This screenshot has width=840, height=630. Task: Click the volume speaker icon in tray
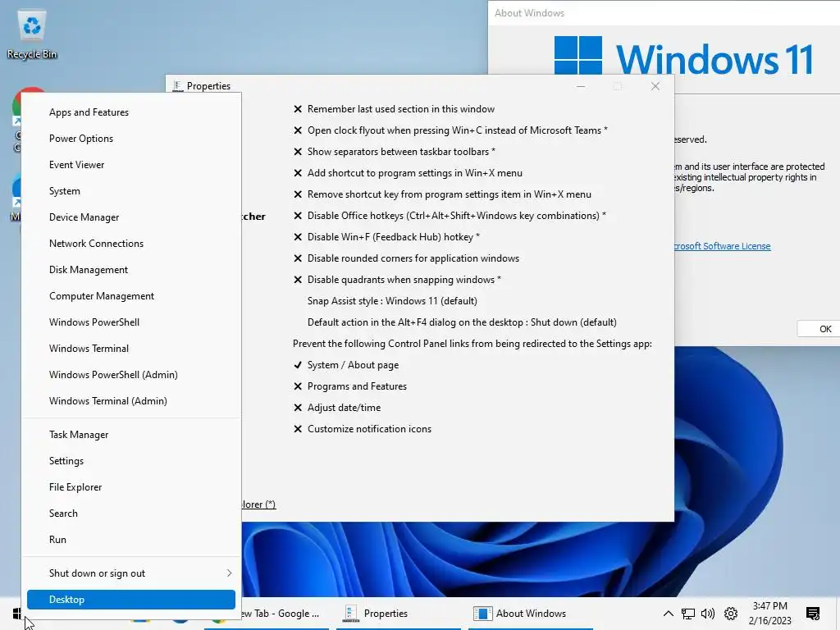pos(708,614)
